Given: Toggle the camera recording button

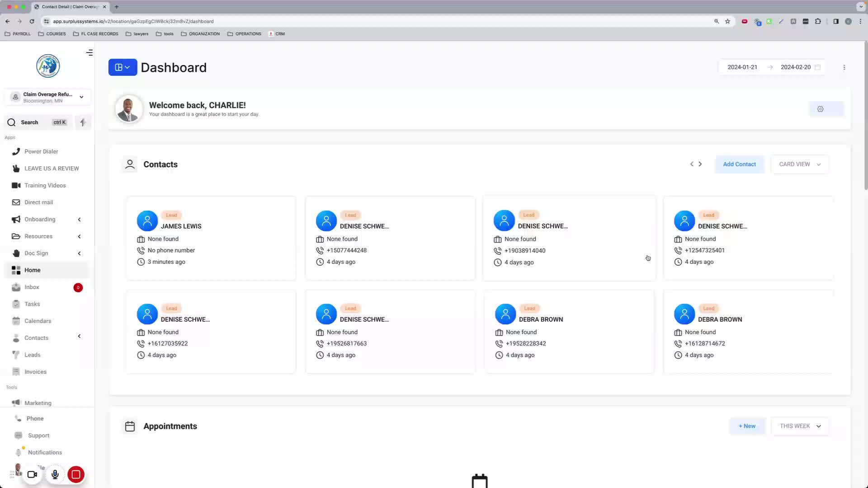Looking at the screenshot, I should tap(32, 474).
